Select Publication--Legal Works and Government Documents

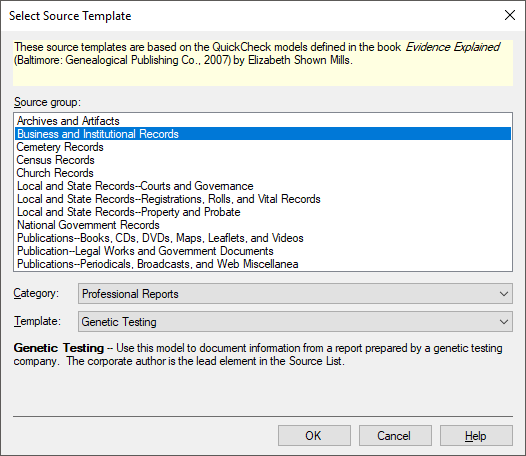[x=263, y=251]
